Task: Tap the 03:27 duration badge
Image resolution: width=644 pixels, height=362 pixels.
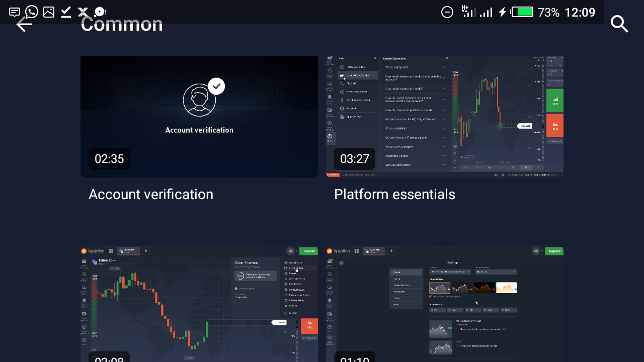Action: coord(355,159)
